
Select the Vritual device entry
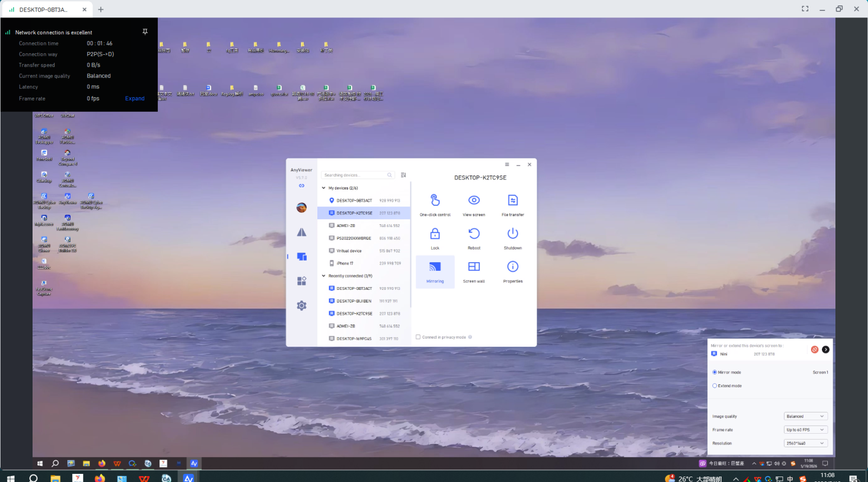click(364, 251)
